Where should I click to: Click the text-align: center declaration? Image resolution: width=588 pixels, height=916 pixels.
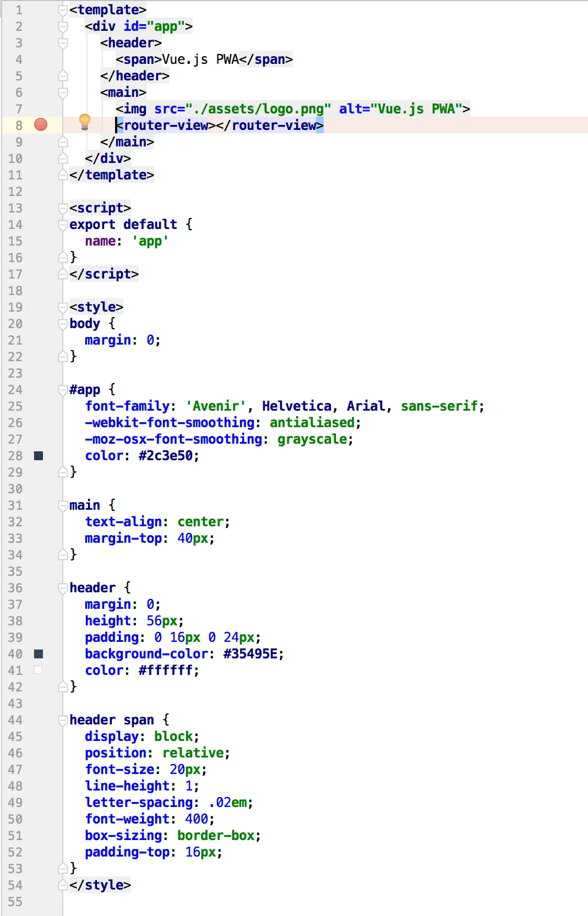tap(157, 522)
